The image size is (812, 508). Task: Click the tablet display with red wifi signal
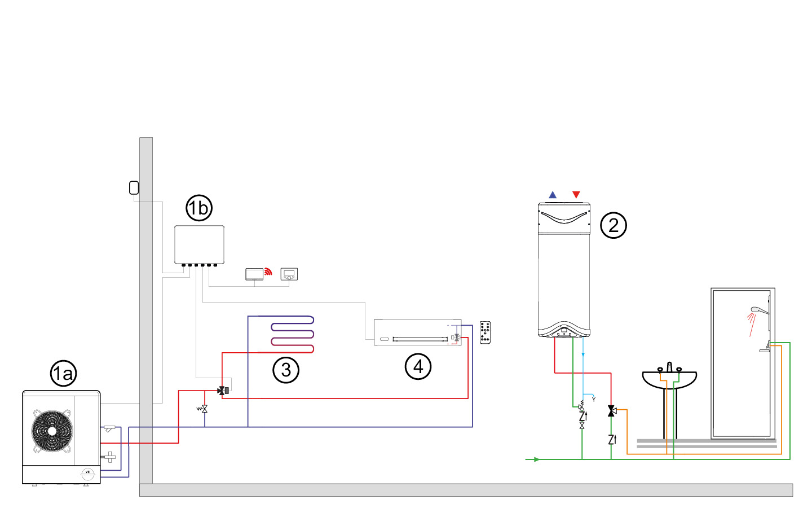click(x=254, y=274)
